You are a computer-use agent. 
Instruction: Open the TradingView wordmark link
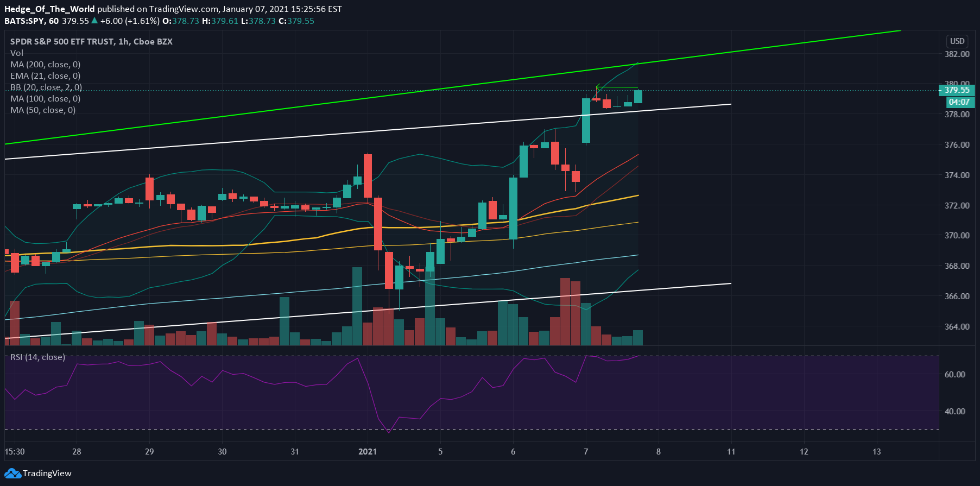(47, 474)
